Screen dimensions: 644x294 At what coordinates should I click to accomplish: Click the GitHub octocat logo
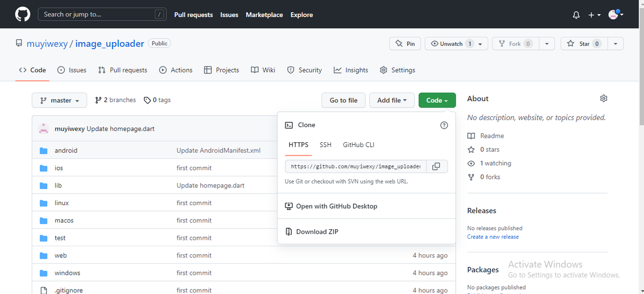23,14
